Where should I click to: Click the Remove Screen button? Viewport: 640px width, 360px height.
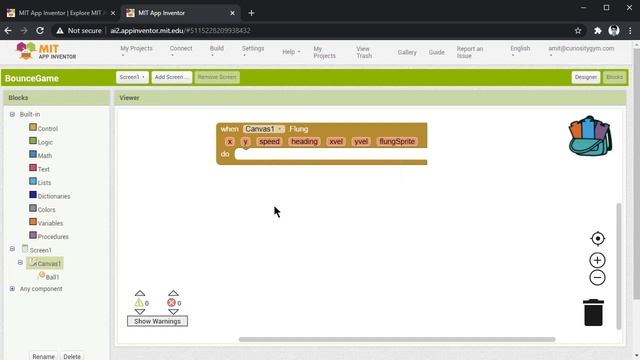pos(217,77)
